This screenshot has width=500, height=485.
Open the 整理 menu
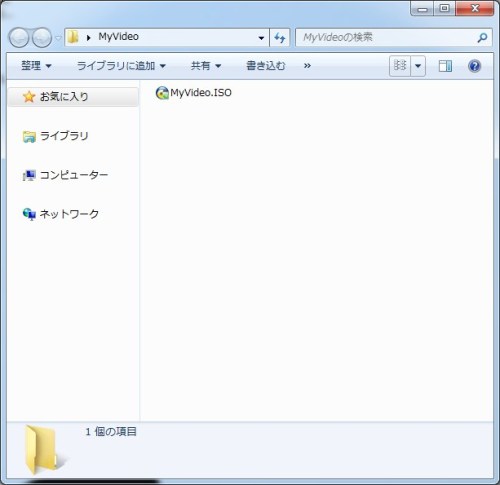click(x=36, y=66)
